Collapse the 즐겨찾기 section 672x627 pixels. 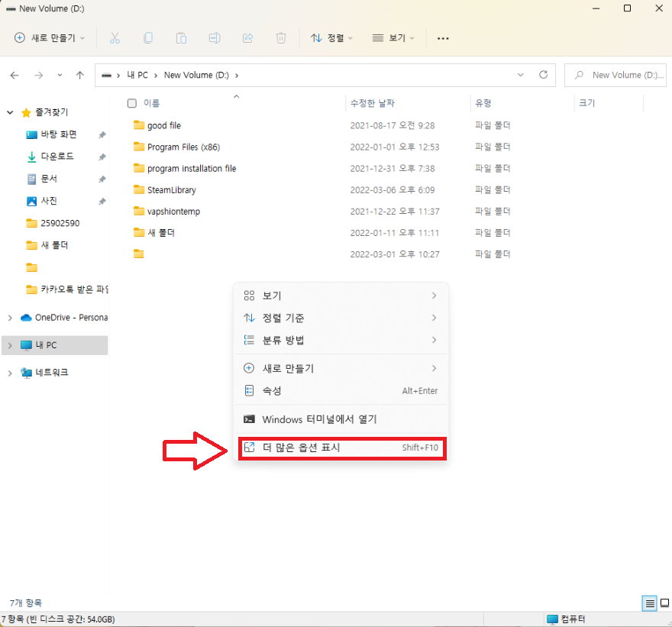[10, 113]
